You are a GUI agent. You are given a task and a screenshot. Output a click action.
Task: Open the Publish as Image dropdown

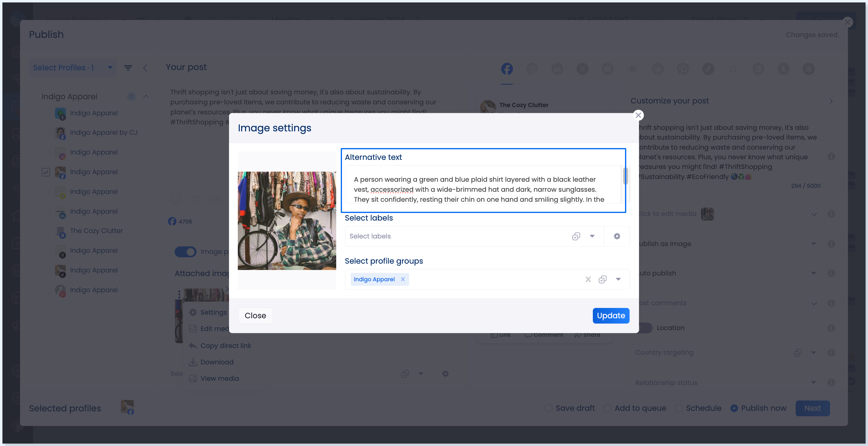point(814,244)
